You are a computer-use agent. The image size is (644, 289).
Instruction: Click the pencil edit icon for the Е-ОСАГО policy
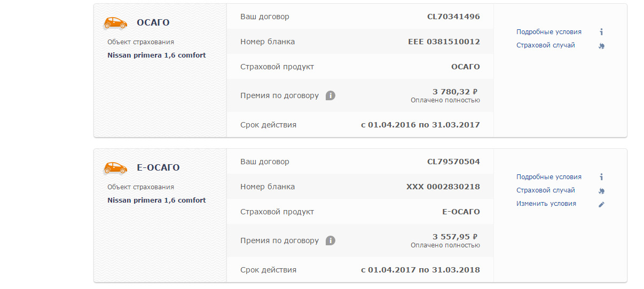pyautogui.click(x=601, y=204)
